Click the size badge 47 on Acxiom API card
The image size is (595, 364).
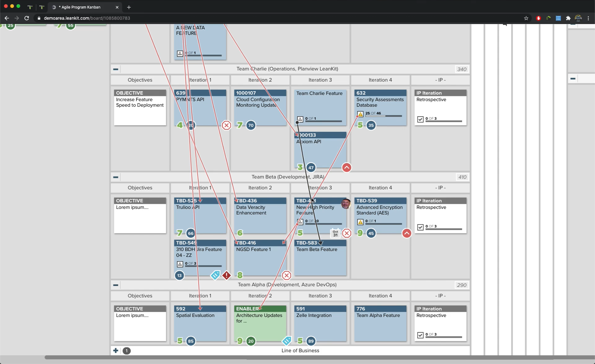point(311,168)
